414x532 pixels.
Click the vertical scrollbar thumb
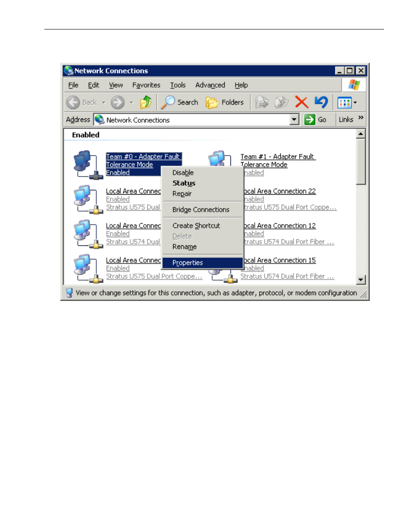pyautogui.click(x=361, y=162)
